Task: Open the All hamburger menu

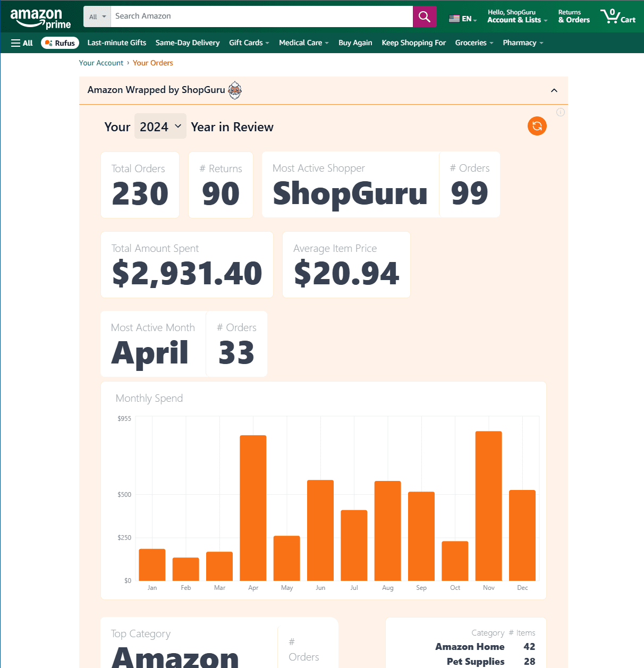Action: pos(22,43)
